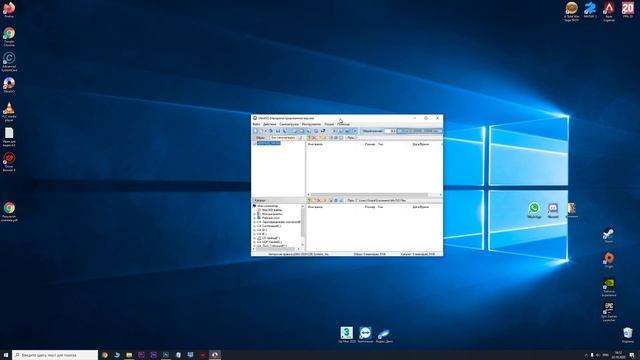Select the TeamViewer desktop icon
This screenshot has height=360, width=640.
tap(365, 334)
